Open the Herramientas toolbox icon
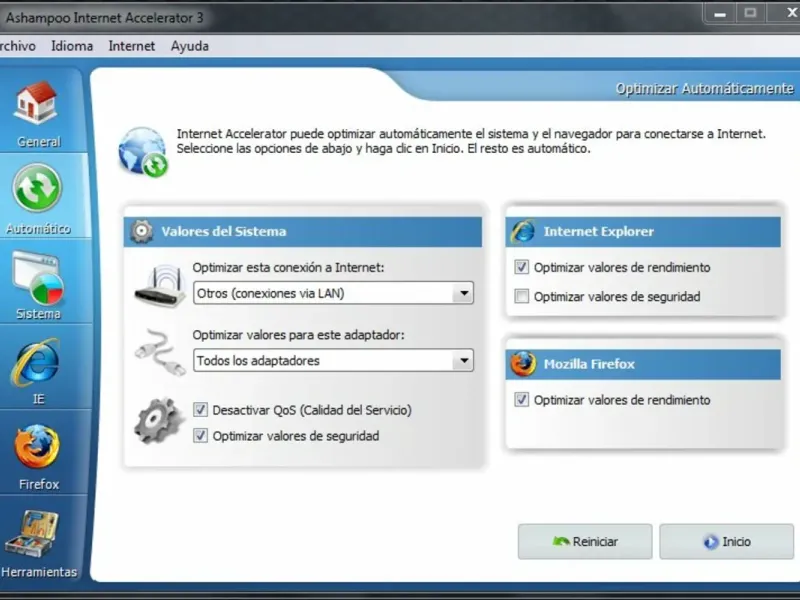Screen dimensions: 800x600 (x=32, y=534)
